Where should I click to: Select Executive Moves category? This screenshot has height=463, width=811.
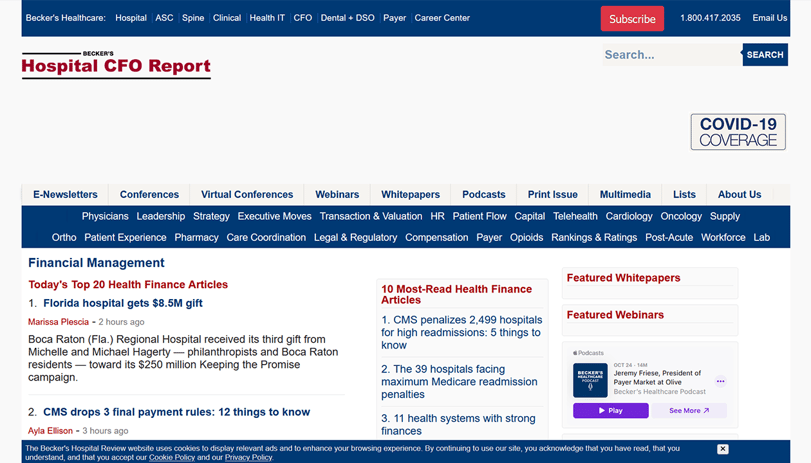(x=275, y=216)
